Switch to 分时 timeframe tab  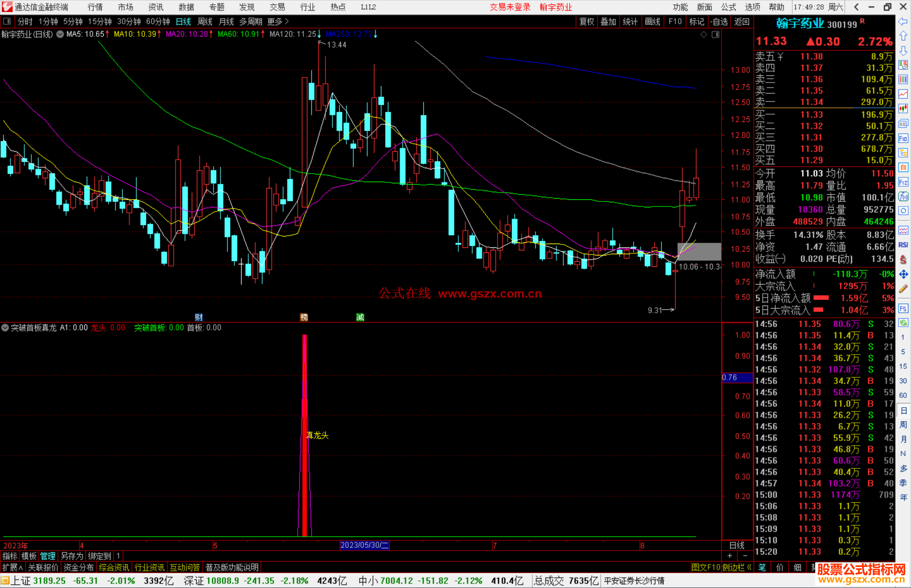(25, 21)
